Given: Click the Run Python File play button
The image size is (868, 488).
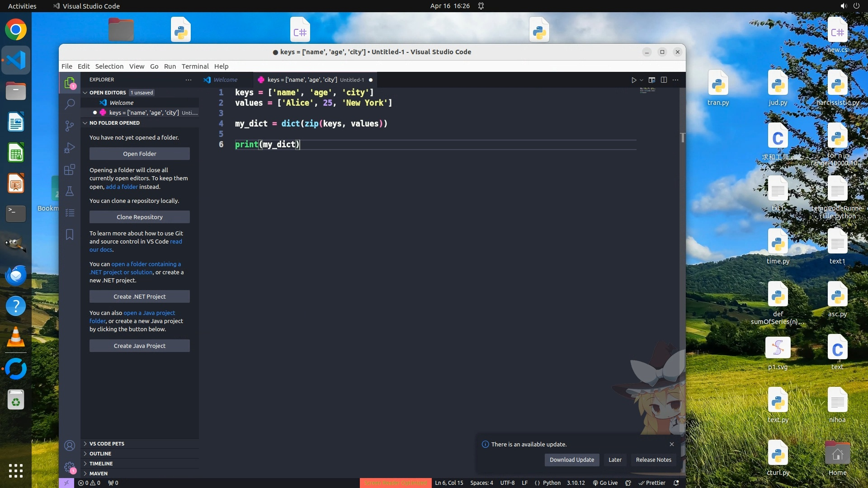Looking at the screenshot, I should 634,80.
